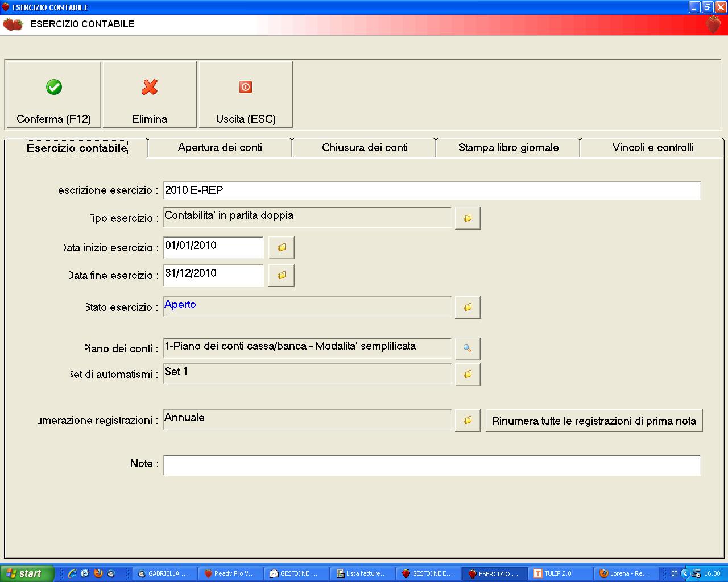Screen dimensions: 728x582
Task: Click the red X Elimina button
Action: pos(150,95)
